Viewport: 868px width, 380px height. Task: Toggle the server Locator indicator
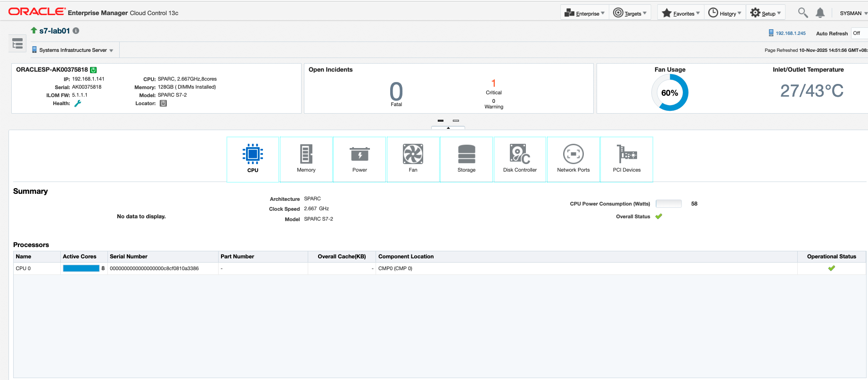click(163, 103)
